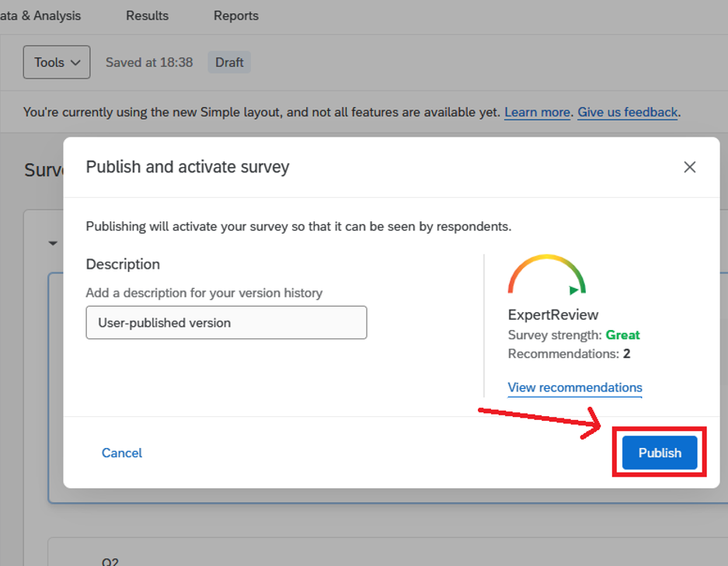Viewport: 728px width, 566px height.
Task: Click the ExpertReview gauge icon
Action: (546, 275)
